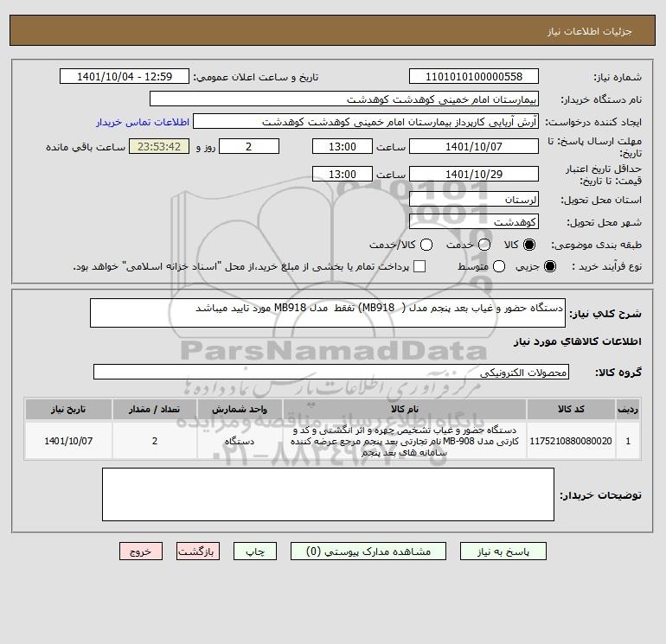Screen dimensions: 666x644
Task: Click the تعداد / مقدار column header
Action: pyautogui.click(x=155, y=409)
